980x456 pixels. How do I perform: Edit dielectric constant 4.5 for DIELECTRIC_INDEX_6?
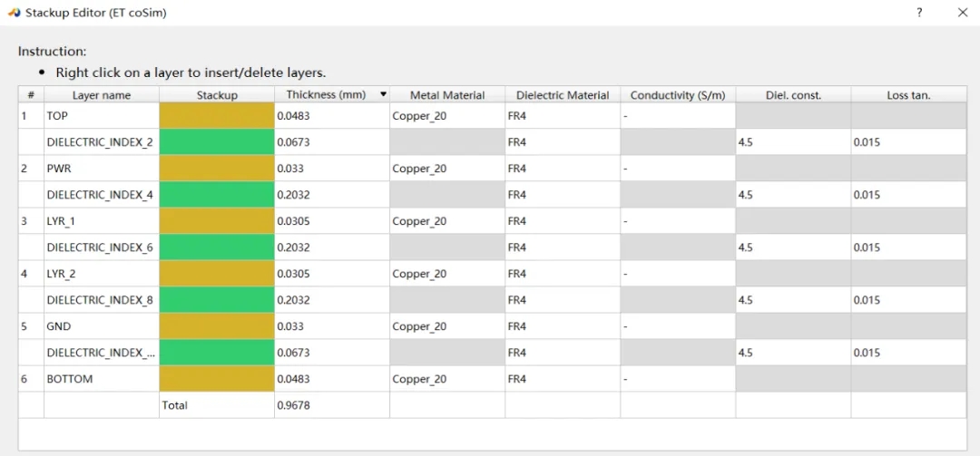(x=792, y=247)
